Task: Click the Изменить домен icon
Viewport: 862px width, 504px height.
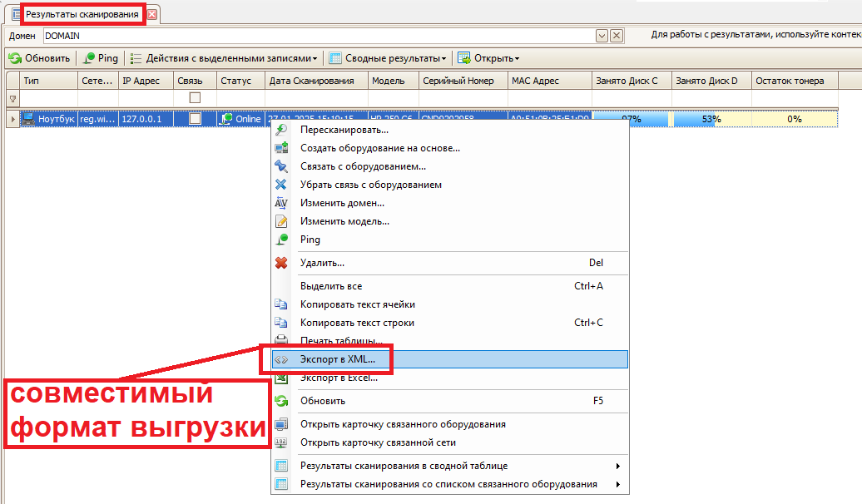Action: (281, 203)
